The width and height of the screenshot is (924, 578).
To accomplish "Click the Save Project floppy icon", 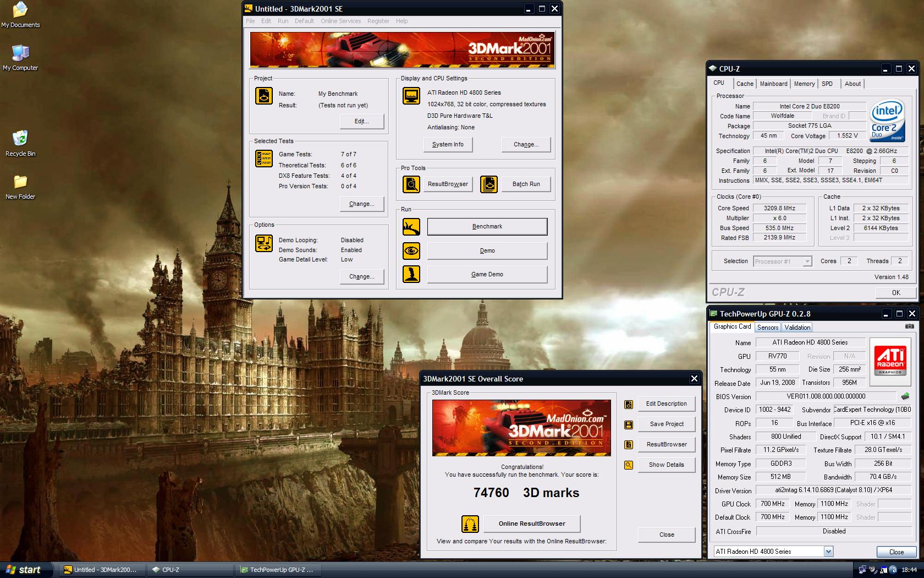I will pyautogui.click(x=629, y=424).
